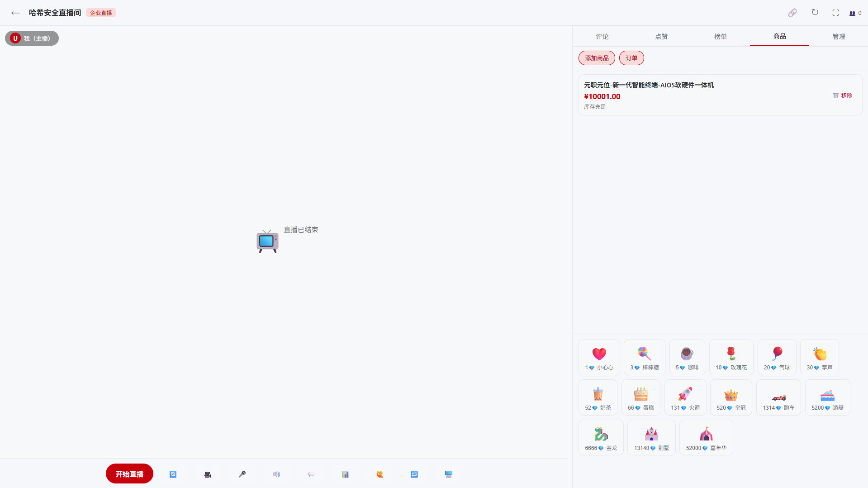Send the 跑车 sports car gift

778,397
